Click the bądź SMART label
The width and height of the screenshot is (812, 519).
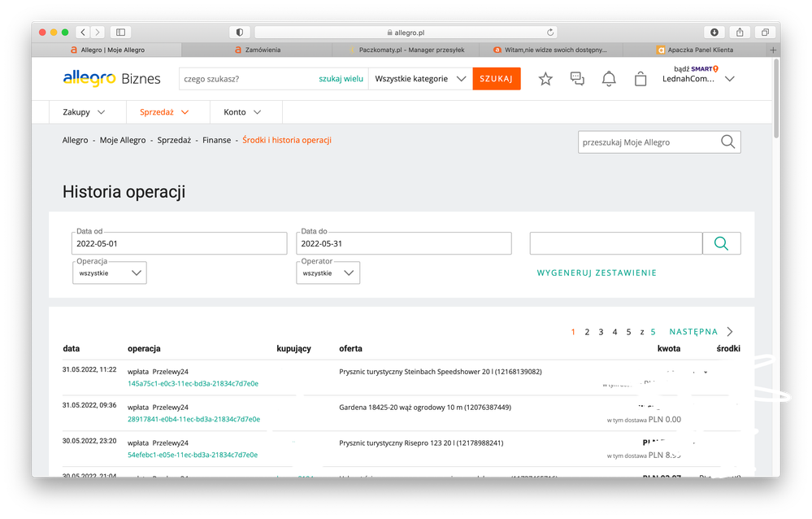[x=696, y=68]
